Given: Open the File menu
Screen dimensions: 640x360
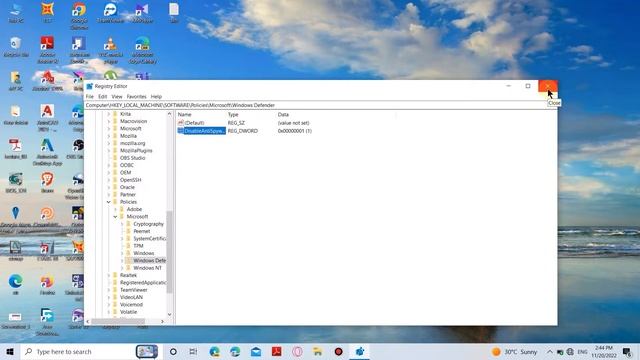Looking at the screenshot, I should (x=90, y=96).
